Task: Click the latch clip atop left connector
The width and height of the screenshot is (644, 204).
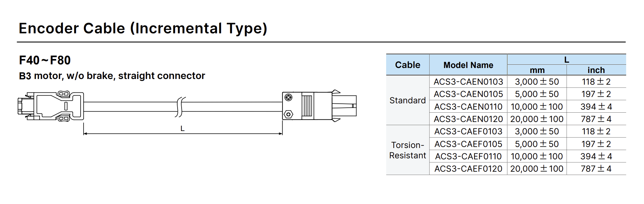Action: pos(64,94)
